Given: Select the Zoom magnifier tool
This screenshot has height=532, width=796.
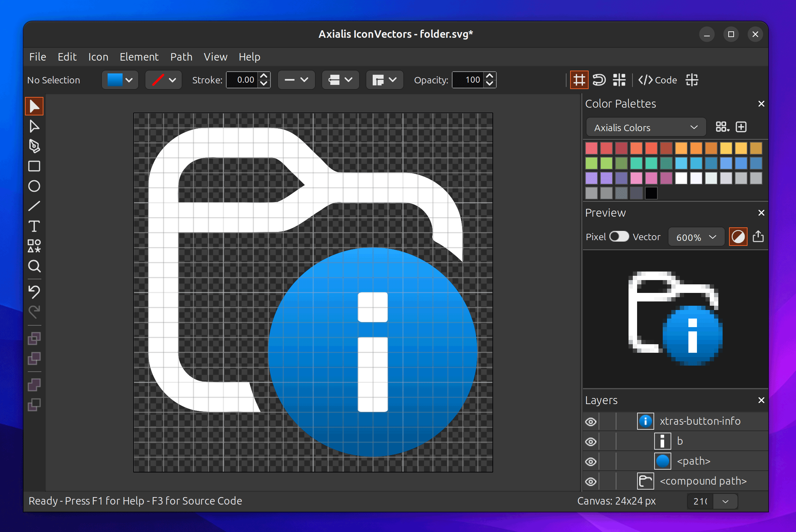Looking at the screenshot, I should [34, 266].
